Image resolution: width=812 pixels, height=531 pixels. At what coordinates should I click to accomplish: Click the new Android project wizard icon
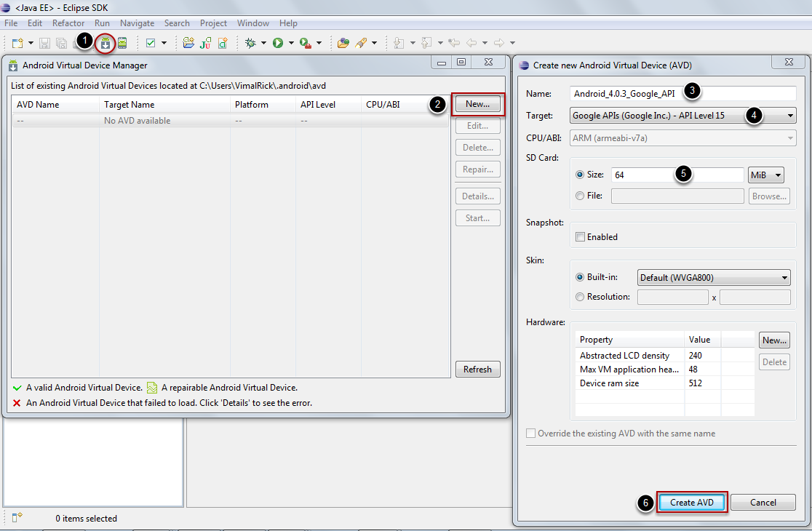coord(188,43)
